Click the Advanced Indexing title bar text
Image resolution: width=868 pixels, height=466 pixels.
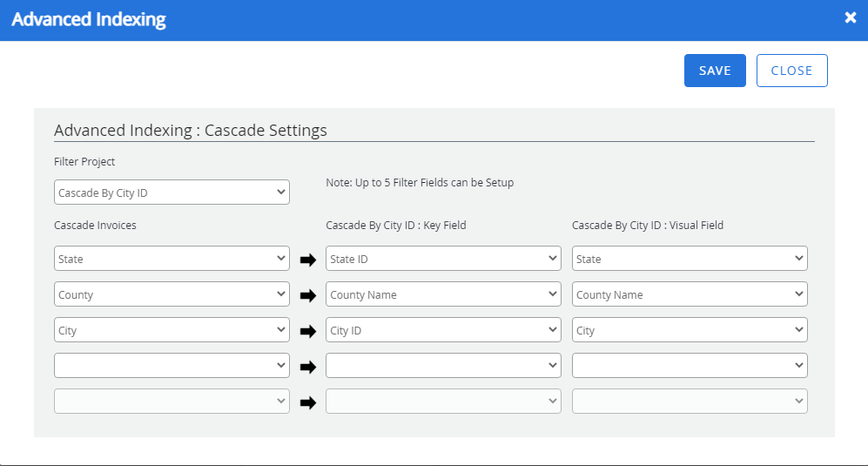pos(89,19)
